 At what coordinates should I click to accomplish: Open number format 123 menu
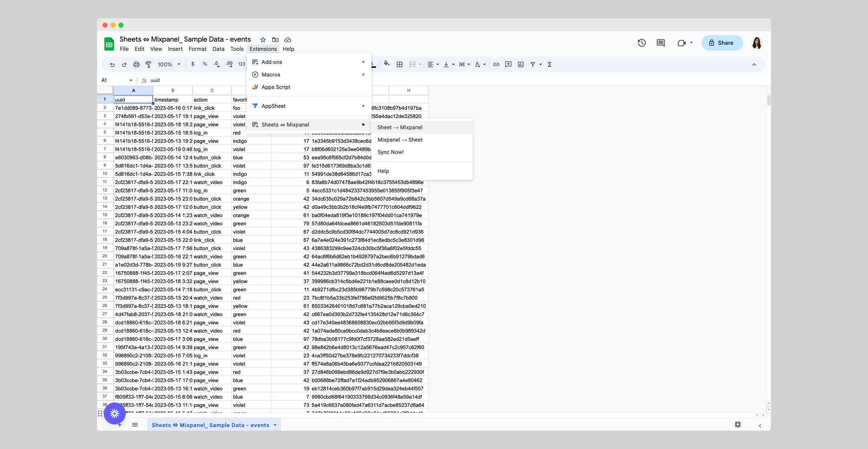[242, 64]
